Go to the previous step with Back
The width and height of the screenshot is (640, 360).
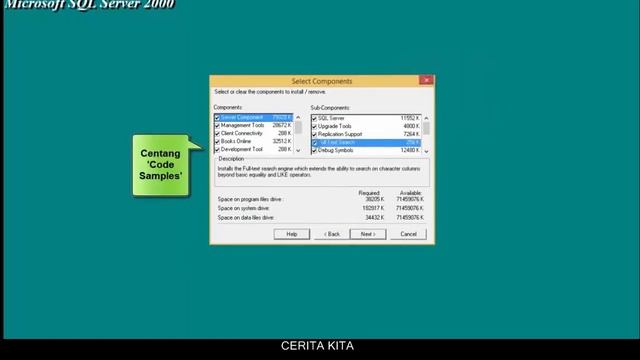pos(332,234)
